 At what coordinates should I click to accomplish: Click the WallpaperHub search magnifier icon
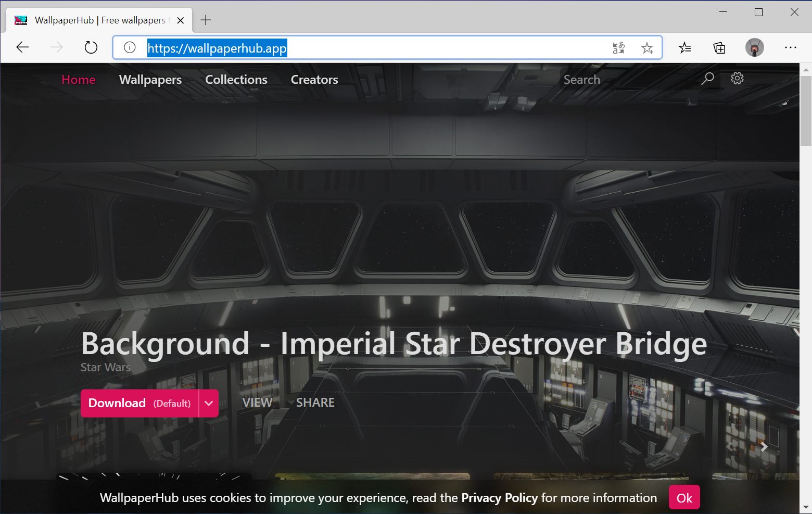[708, 79]
